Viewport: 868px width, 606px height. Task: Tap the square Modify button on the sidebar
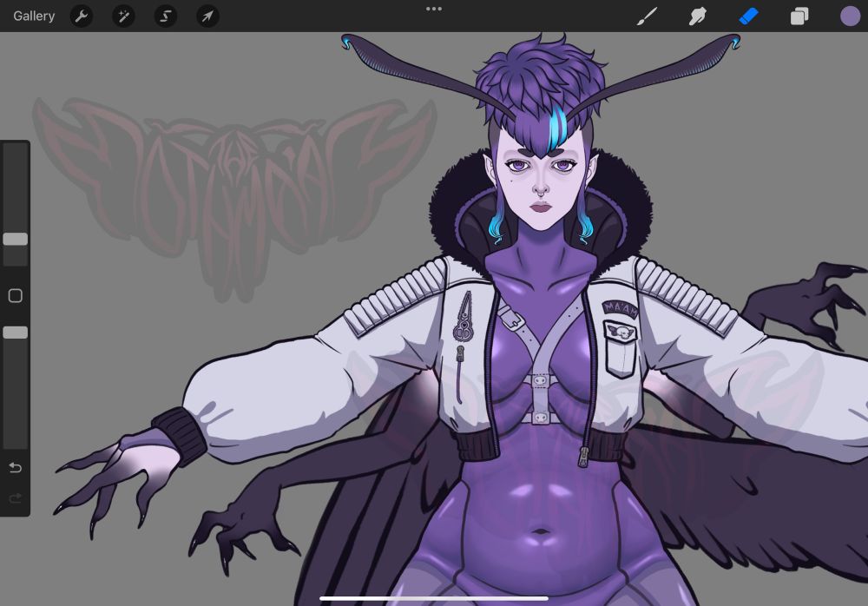(15, 296)
